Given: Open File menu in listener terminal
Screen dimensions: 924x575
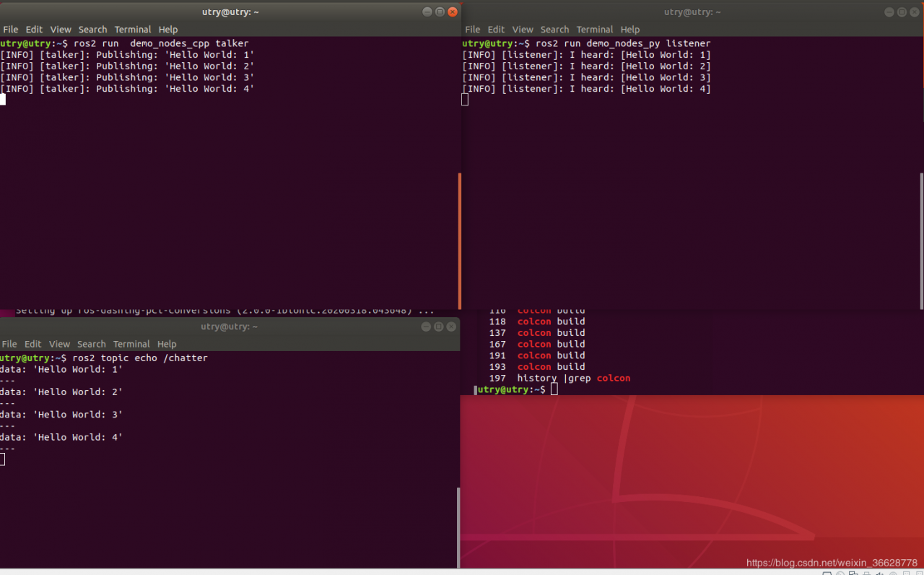Looking at the screenshot, I should (x=473, y=30).
